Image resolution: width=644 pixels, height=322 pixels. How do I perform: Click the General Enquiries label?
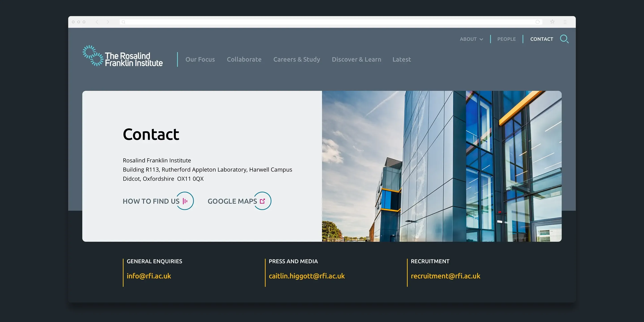tap(154, 261)
